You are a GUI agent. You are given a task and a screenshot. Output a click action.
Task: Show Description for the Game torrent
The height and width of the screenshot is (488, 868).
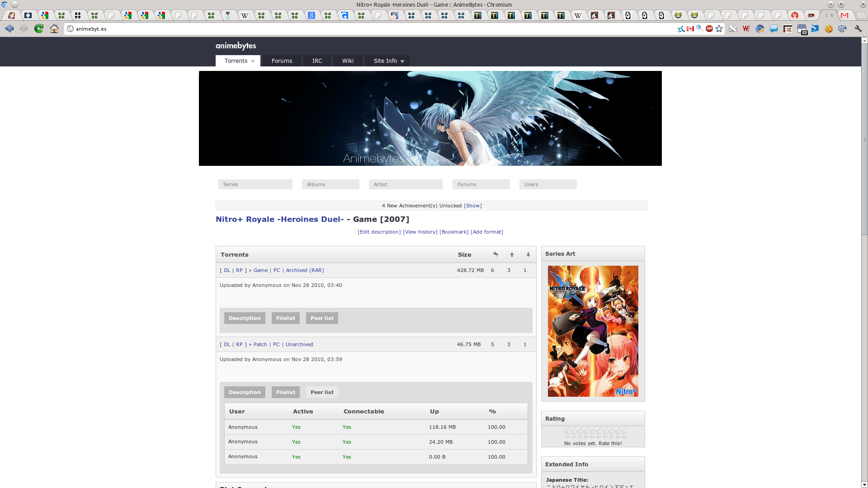click(245, 318)
